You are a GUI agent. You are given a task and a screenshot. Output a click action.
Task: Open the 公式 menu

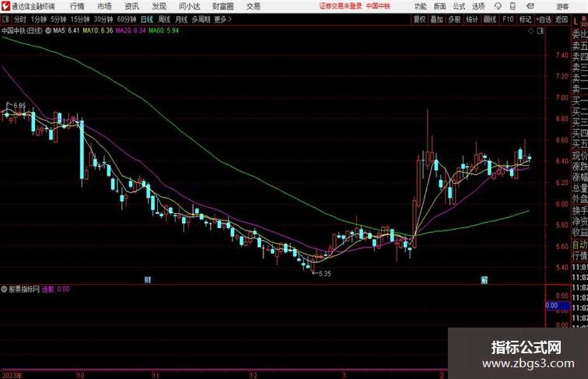[459, 6]
